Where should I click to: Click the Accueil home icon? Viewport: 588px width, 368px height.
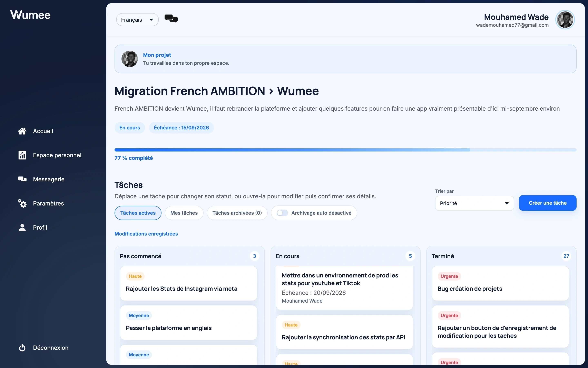click(22, 131)
